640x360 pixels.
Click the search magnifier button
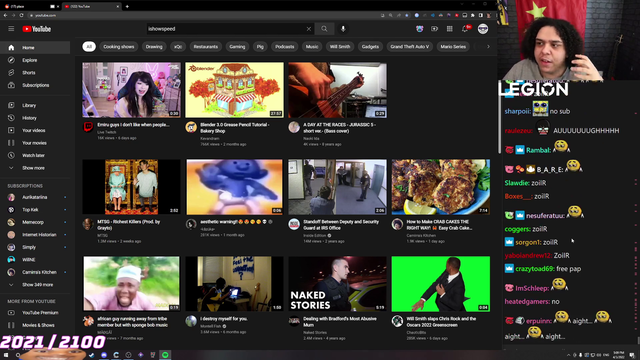point(324,29)
